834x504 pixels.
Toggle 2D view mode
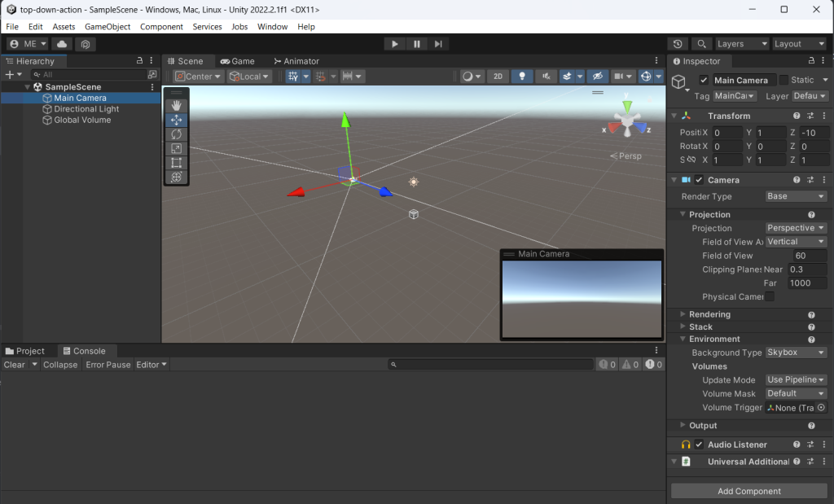click(x=498, y=77)
